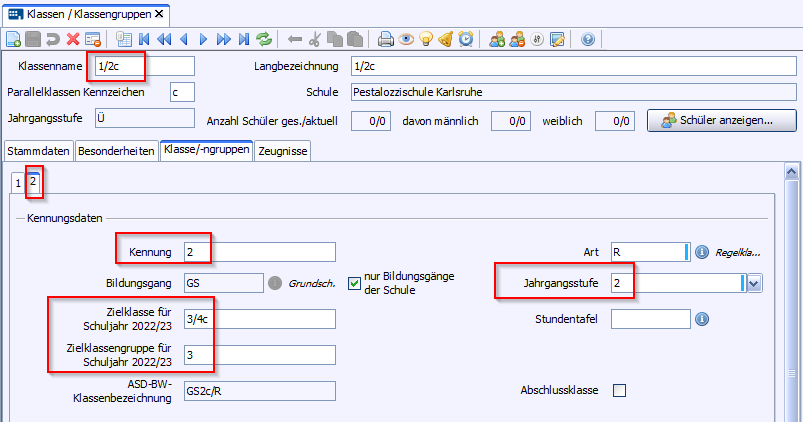803x422 pixels.
Task: Go to the next record arrow
Action: coord(204,40)
